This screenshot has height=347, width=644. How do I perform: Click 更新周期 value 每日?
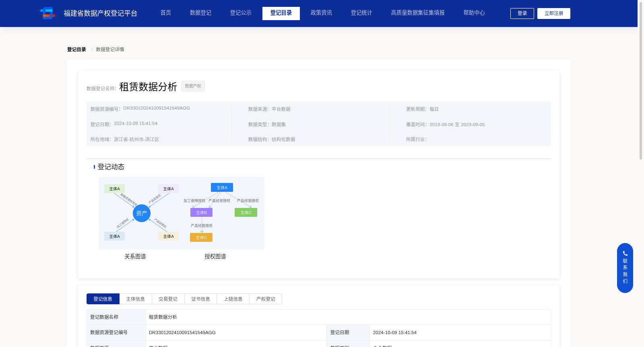[434, 109]
